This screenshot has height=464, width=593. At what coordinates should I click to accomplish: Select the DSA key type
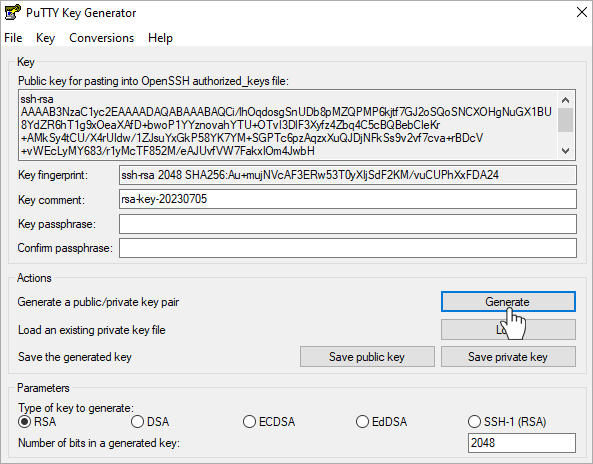click(150, 422)
